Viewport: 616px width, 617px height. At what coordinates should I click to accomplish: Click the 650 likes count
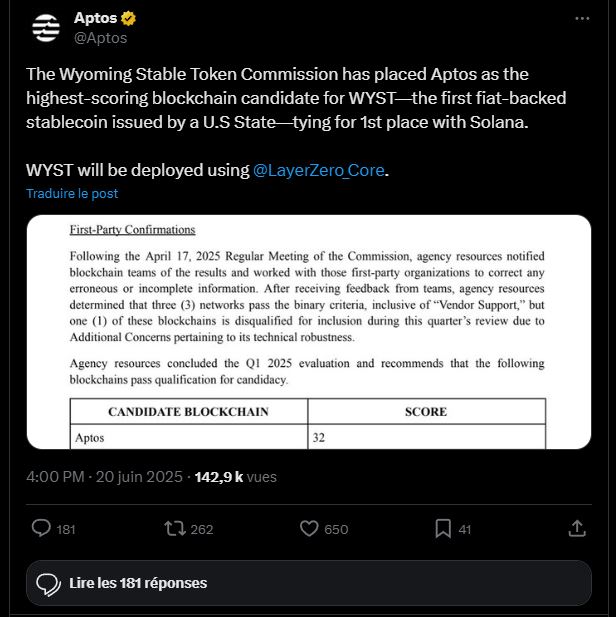coord(336,529)
